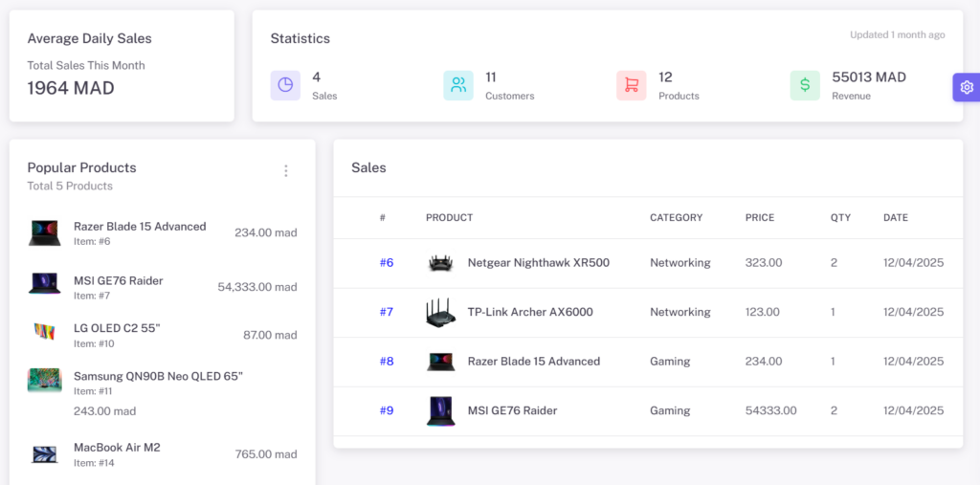Image resolution: width=980 pixels, height=485 pixels.
Task: Click the Average Daily Sales heading
Action: (x=89, y=39)
